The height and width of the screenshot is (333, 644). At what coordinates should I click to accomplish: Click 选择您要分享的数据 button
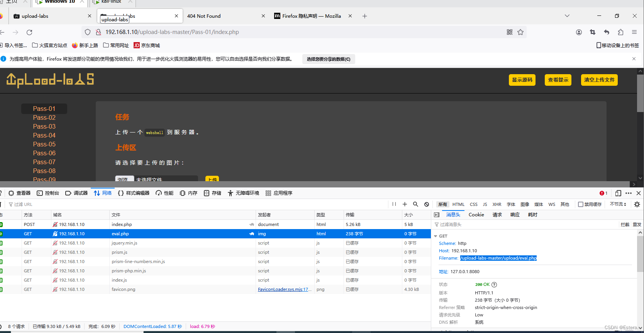(329, 59)
